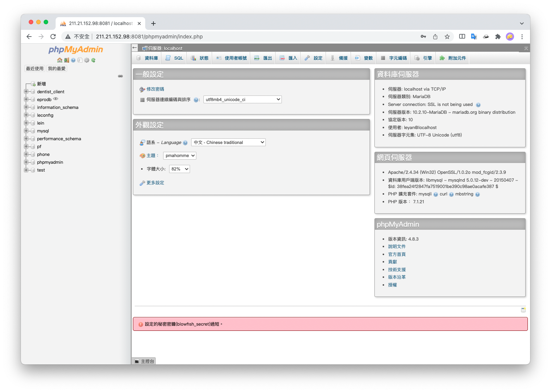551x392 pixels.
Task: Open the theme dropdown showing pmahomme
Action: (x=180, y=156)
